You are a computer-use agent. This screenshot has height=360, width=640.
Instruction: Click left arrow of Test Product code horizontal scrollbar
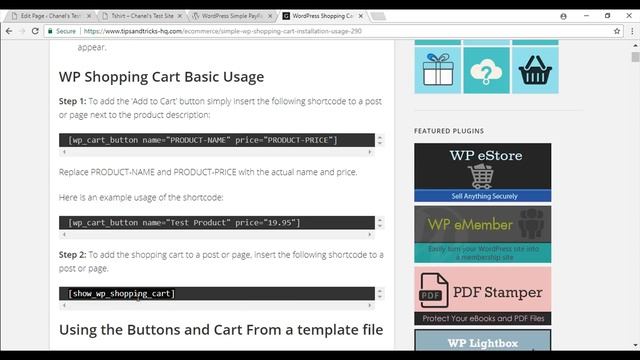(64, 234)
